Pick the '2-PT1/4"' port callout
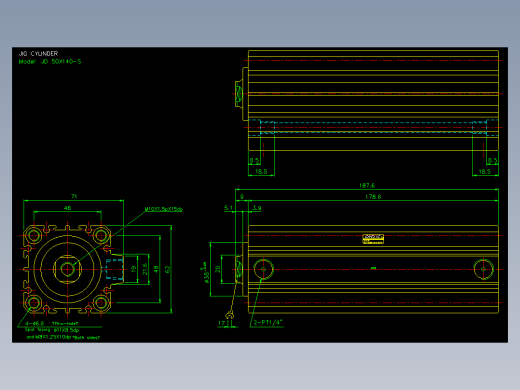 268,322
